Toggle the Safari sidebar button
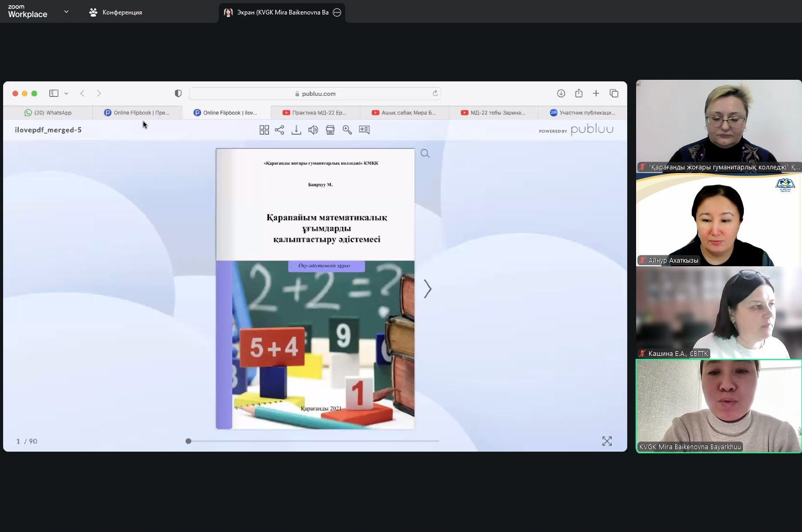This screenshot has width=802, height=532. (54, 93)
